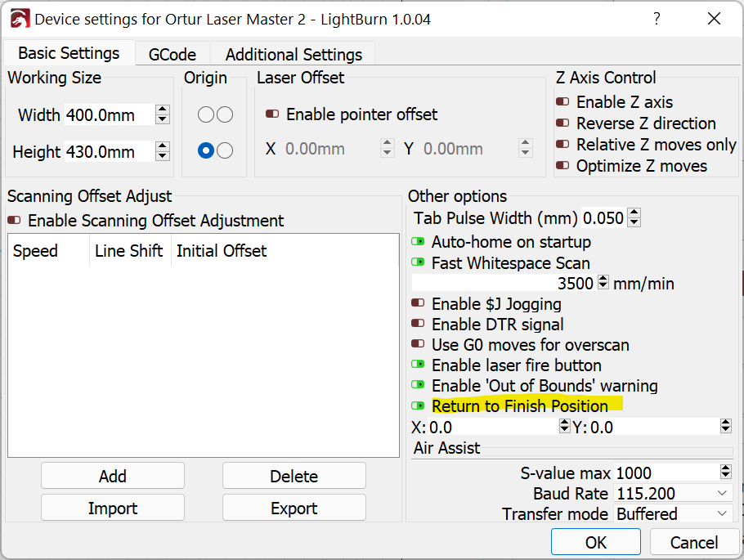
Task: Toggle Enable $J Jogging
Action: (418, 302)
